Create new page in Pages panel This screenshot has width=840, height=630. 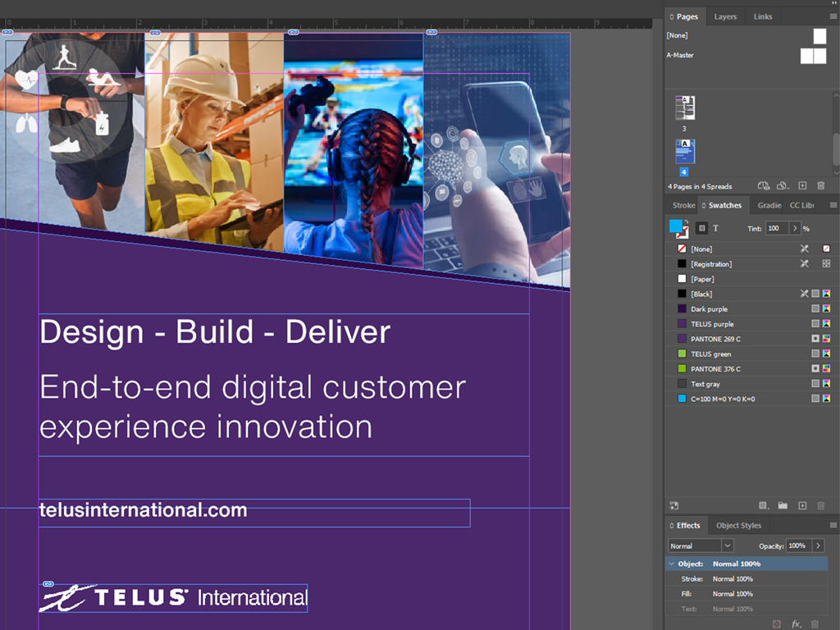[802, 186]
